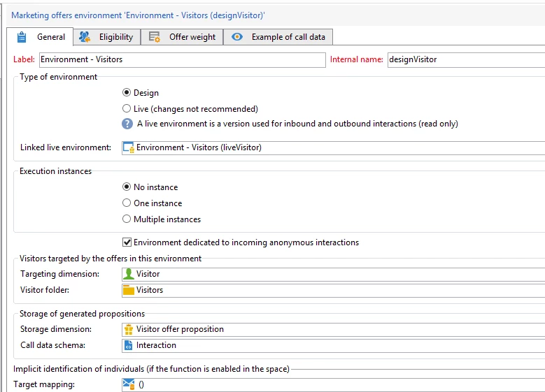This screenshot has height=392, width=545.
Task: Click the Internal name field designVisitor
Action: (466, 59)
